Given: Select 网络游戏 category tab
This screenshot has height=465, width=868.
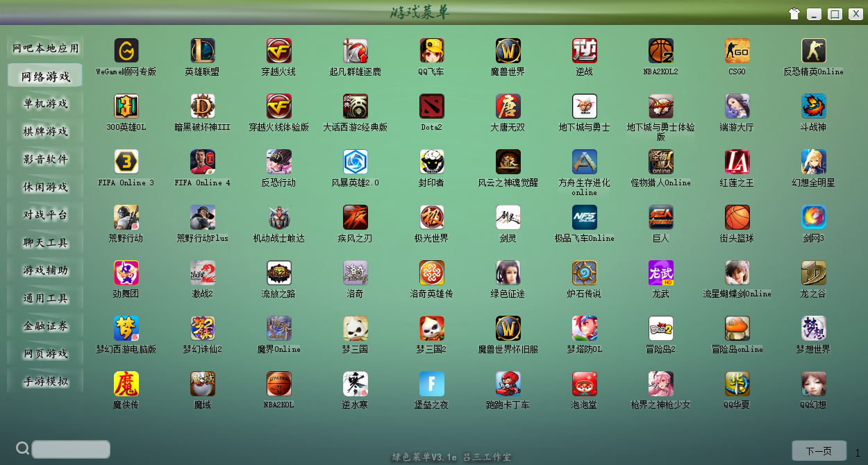Looking at the screenshot, I should [46, 76].
